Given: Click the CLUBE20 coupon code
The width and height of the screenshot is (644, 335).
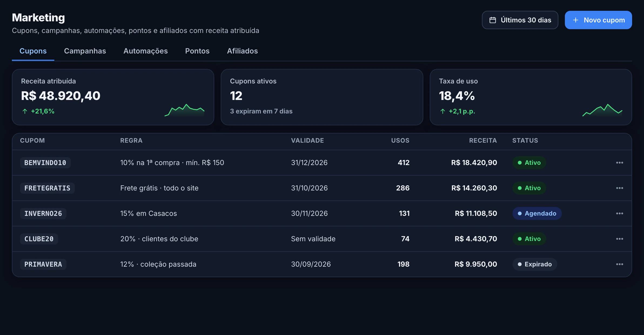Looking at the screenshot, I should click(39, 239).
